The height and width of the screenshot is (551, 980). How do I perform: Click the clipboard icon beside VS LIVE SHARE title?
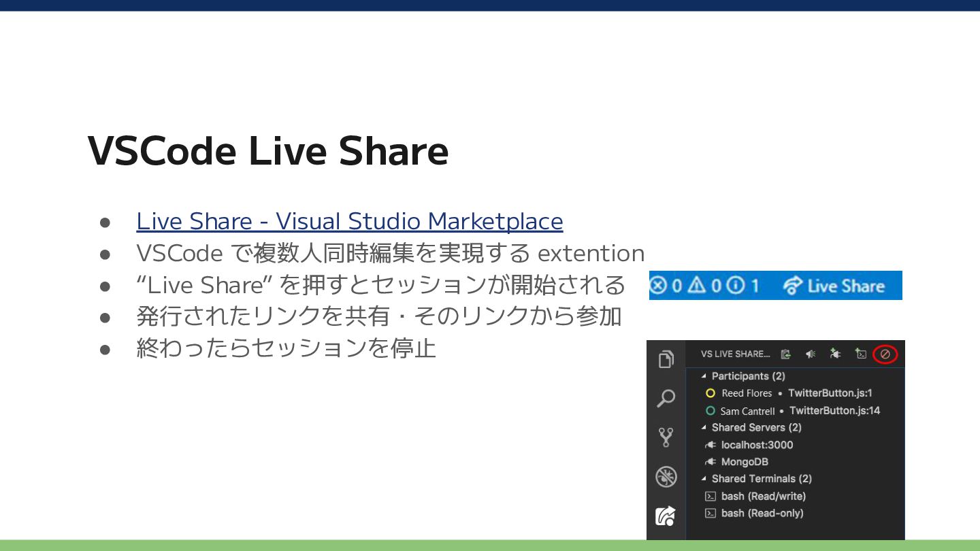click(x=786, y=354)
